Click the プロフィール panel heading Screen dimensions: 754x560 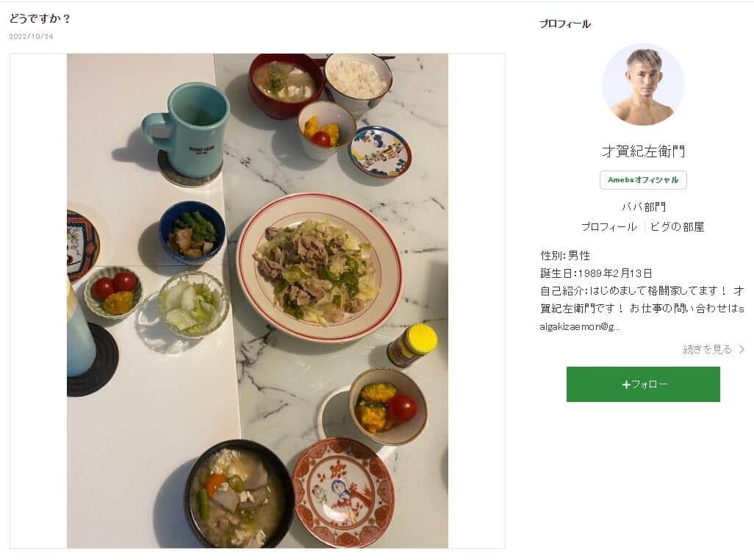coord(563,24)
